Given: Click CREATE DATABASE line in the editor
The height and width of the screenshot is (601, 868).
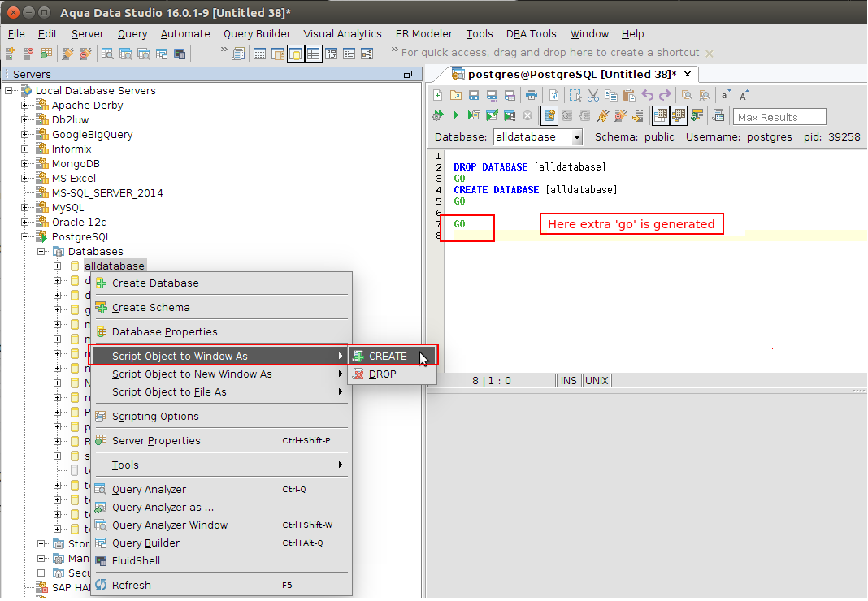Looking at the screenshot, I should tap(535, 190).
